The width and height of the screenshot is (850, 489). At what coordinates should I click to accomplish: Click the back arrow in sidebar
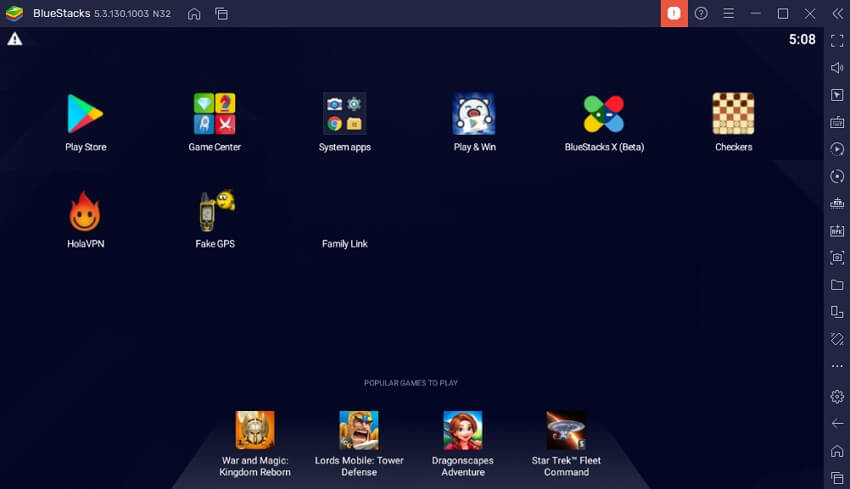[x=837, y=423]
